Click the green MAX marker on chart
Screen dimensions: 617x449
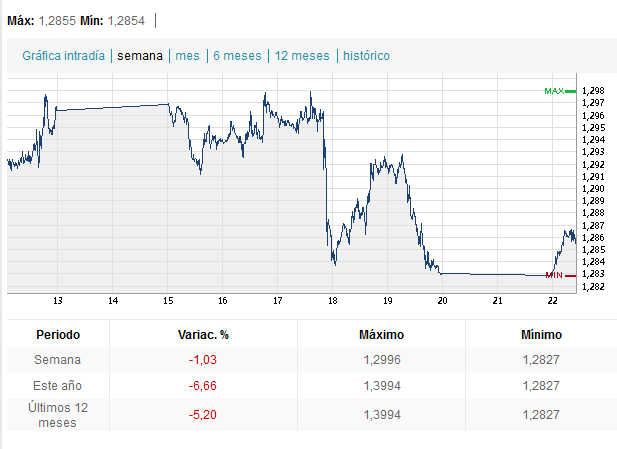tap(554, 91)
